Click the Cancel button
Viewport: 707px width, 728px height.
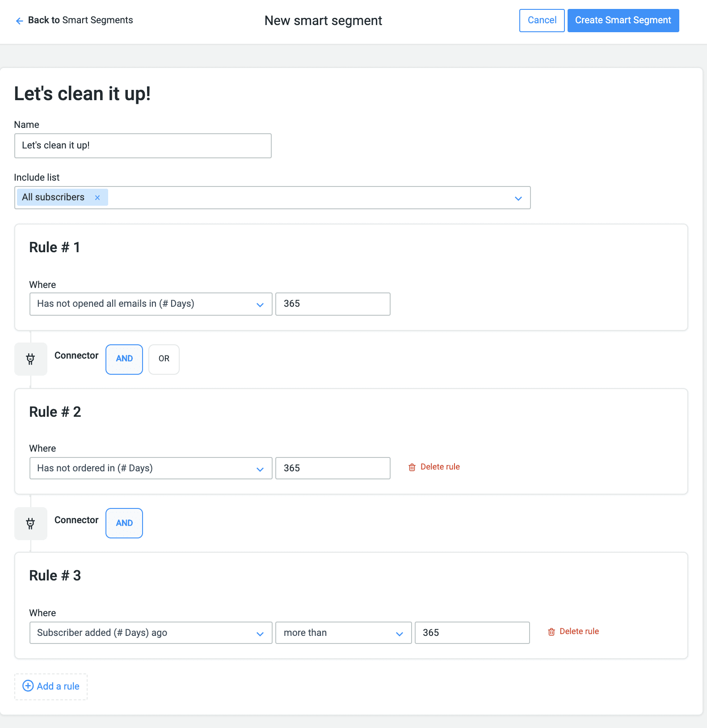(x=542, y=21)
